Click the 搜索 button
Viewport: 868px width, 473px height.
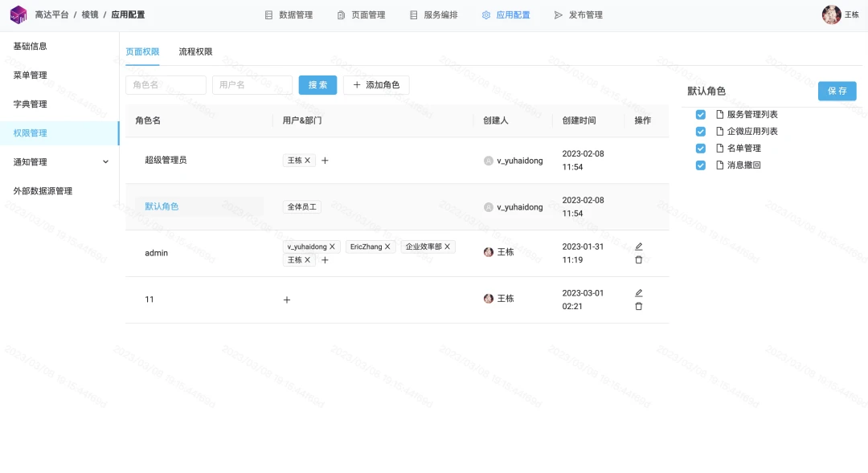point(317,84)
